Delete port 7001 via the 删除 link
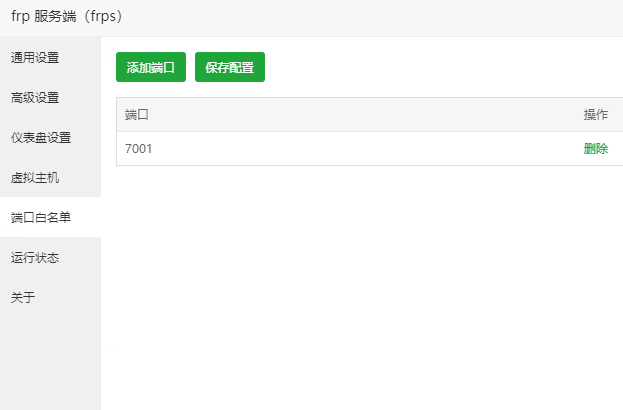623x410 pixels. tap(595, 149)
